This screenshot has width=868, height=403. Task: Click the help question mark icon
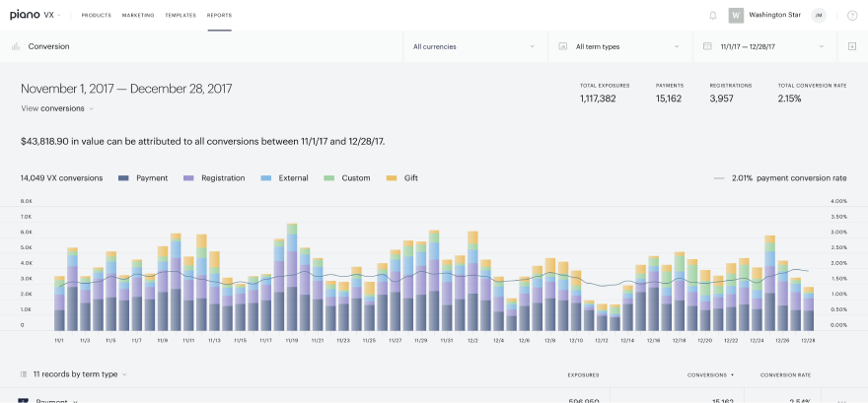pyautogui.click(x=852, y=16)
